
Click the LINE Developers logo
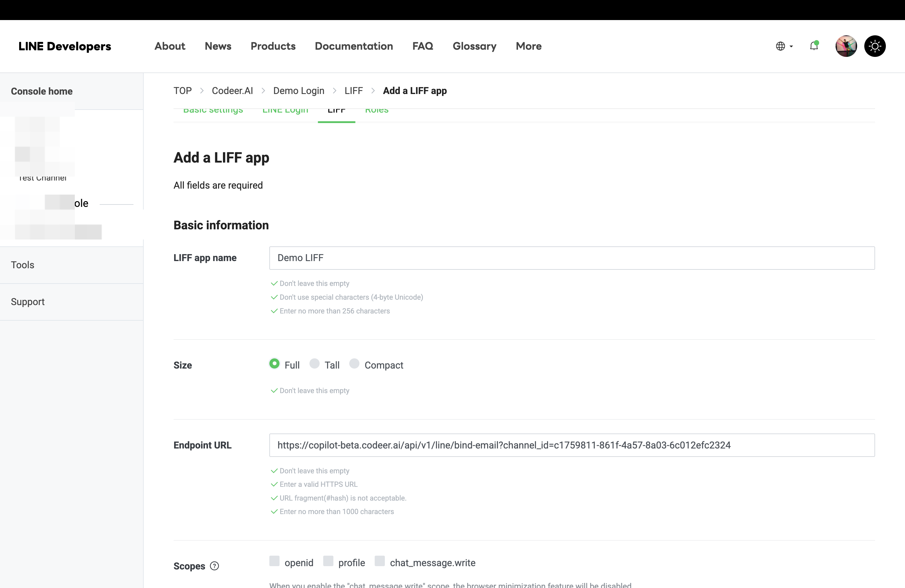click(65, 46)
